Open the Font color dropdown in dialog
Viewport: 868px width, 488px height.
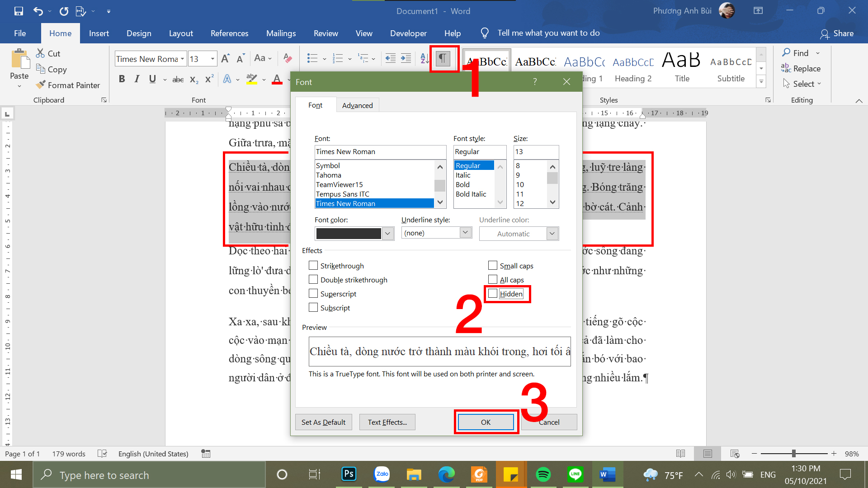pos(387,234)
